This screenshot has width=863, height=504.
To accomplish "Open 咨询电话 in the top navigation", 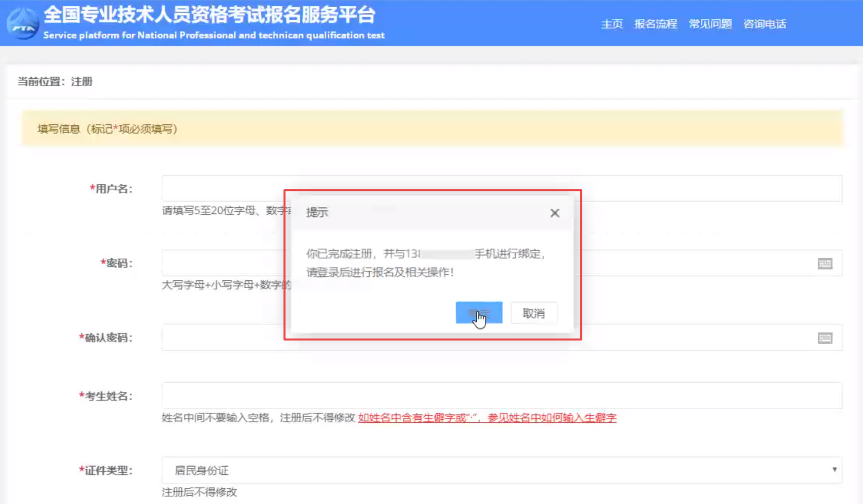I will pos(765,24).
